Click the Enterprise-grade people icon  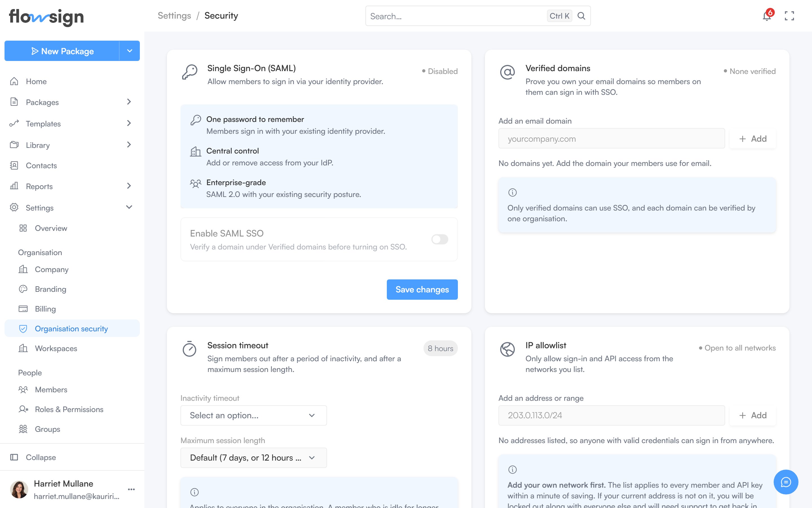pyautogui.click(x=196, y=183)
